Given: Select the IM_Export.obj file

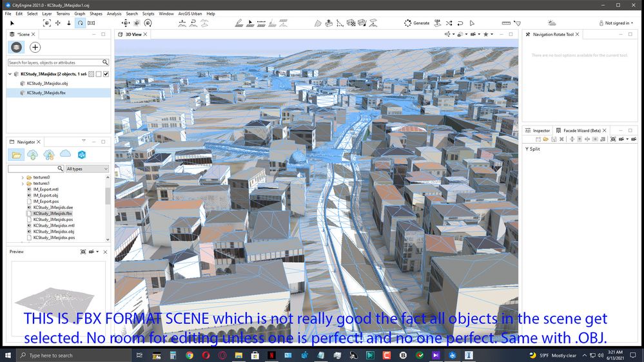Looking at the screenshot, I should pyautogui.click(x=46, y=195).
